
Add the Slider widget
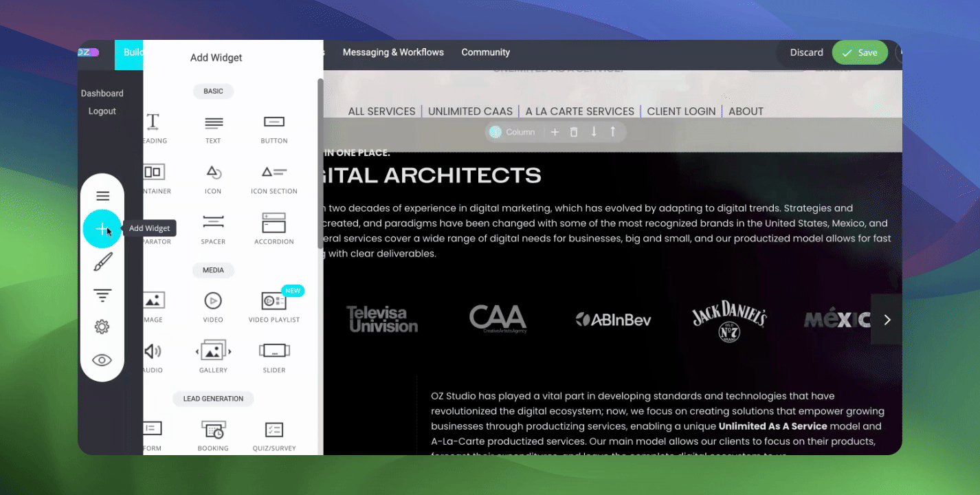coord(274,357)
